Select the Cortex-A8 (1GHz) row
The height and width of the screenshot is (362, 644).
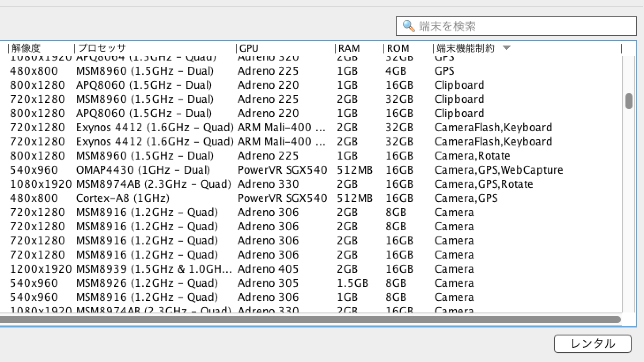coord(311,198)
